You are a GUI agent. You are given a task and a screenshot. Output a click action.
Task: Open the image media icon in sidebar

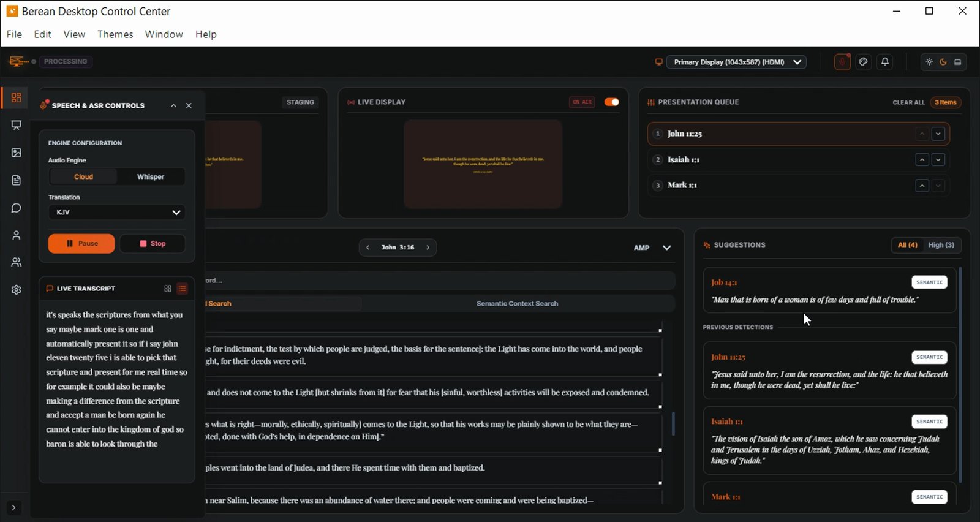tap(17, 153)
